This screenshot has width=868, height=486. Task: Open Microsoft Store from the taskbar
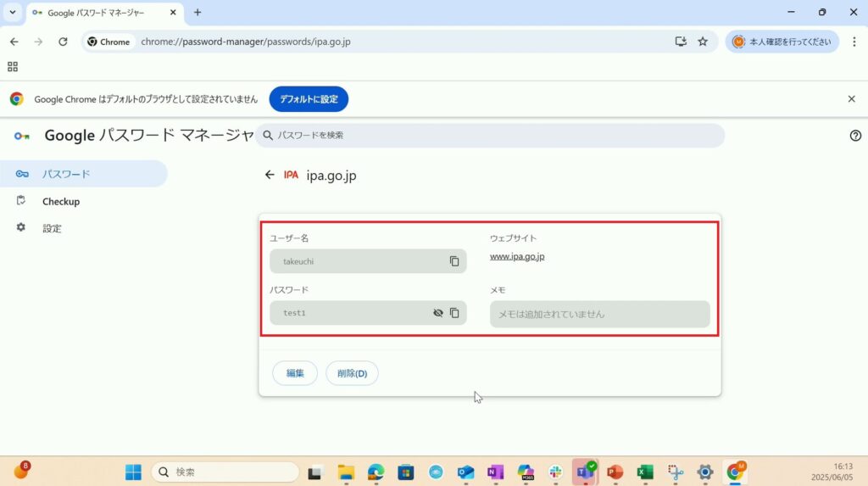pos(406,472)
